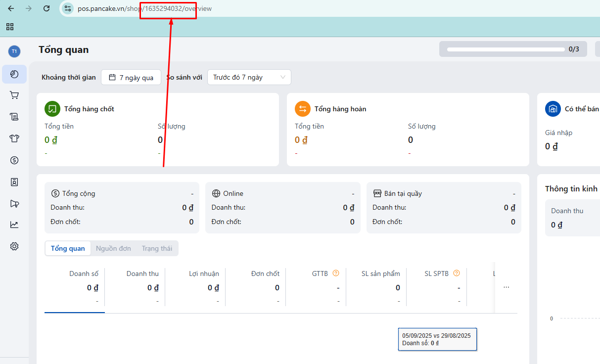
Task: Click the Online revenue summary card
Action: [283, 208]
